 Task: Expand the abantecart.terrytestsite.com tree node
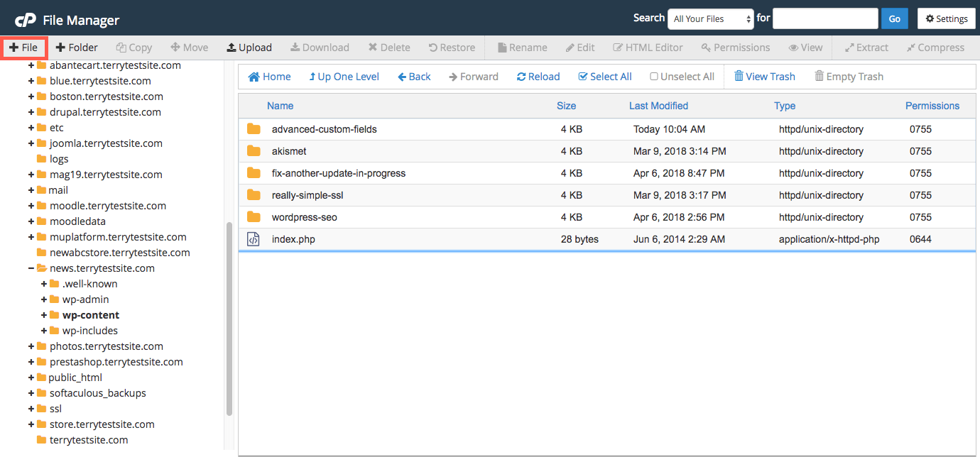tap(31, 65)
